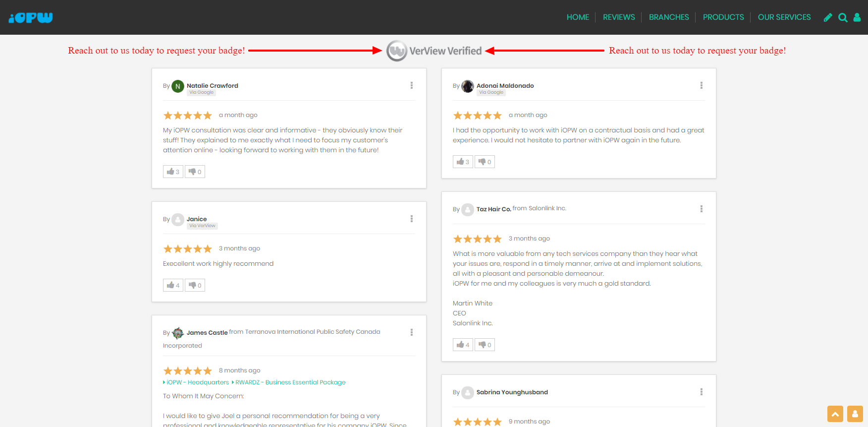The width and height of the screenshot is (868, 427).
Task: Like Adonai Maldonado's review
Action: coord(463,162)
